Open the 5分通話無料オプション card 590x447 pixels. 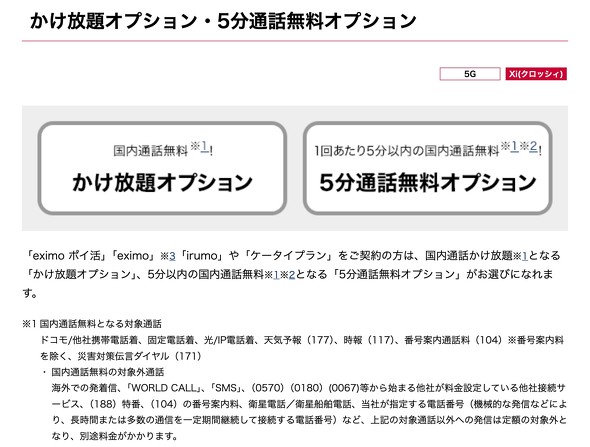(x=427, y=168)
